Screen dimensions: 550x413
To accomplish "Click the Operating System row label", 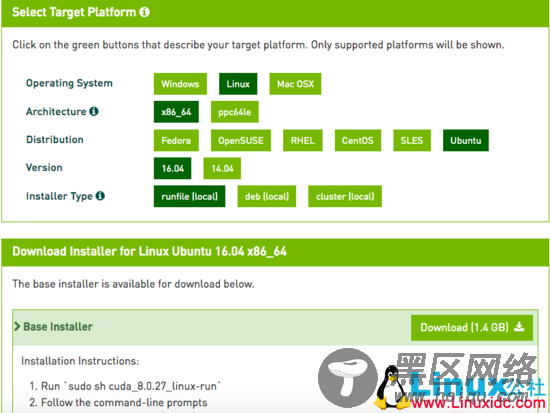I will [69, 83].
